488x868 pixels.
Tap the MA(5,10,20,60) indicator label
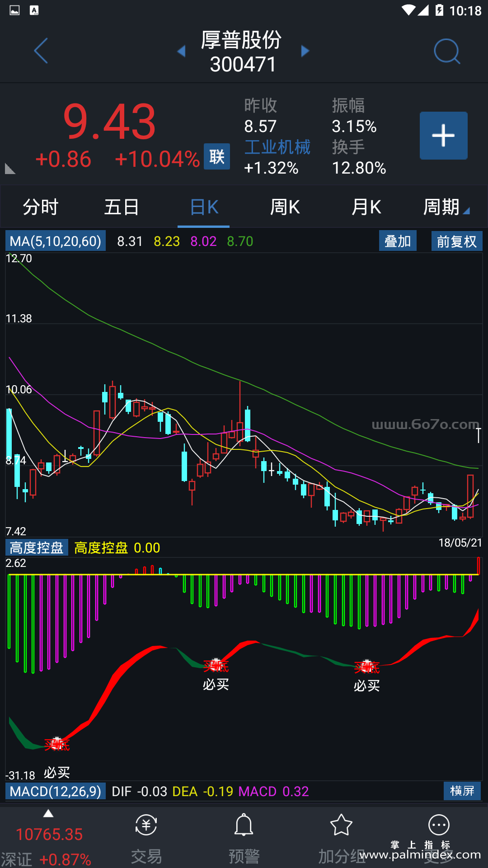click(56, 241)
